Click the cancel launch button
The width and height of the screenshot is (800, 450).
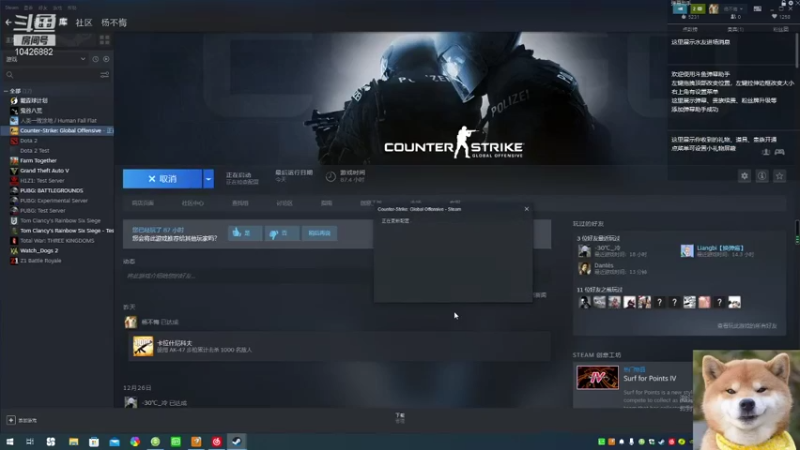click(162, 179)
